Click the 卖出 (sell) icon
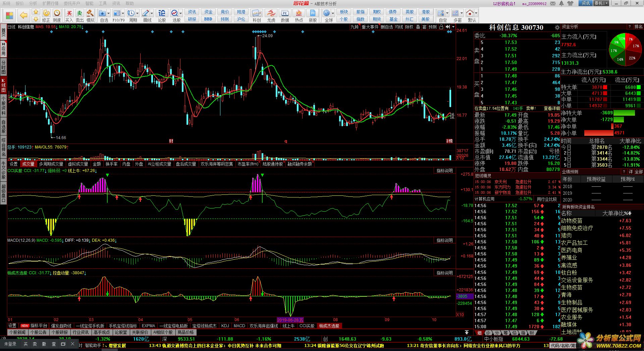This screenshot has height=351, width=644. click(x=79, y=13)
